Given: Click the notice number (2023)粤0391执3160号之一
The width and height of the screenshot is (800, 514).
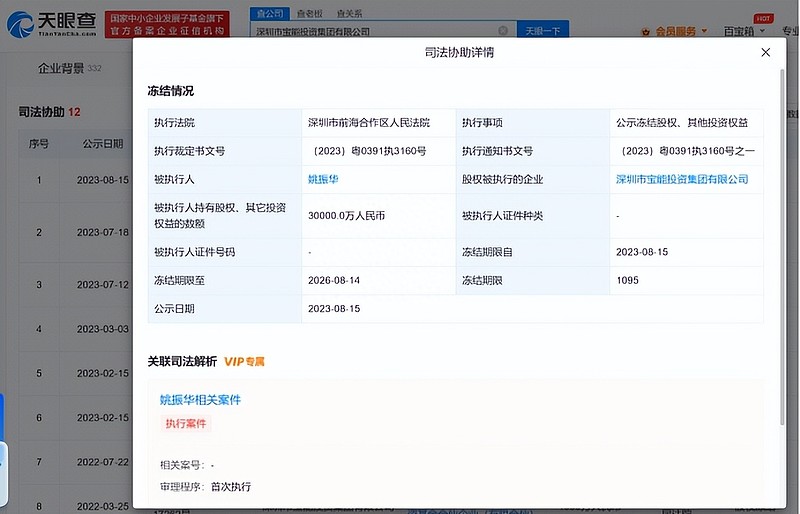Looking at the screenshot, I should tap(686, 151).
